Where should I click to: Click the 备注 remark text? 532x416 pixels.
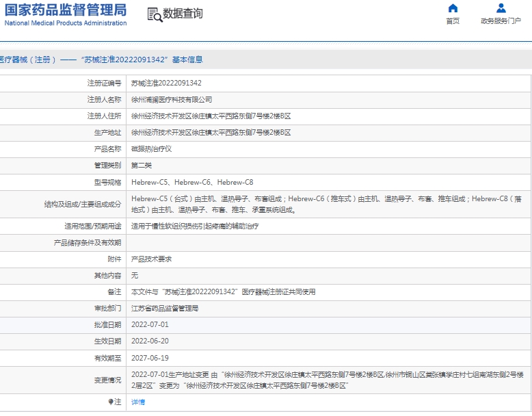(223, 291)
